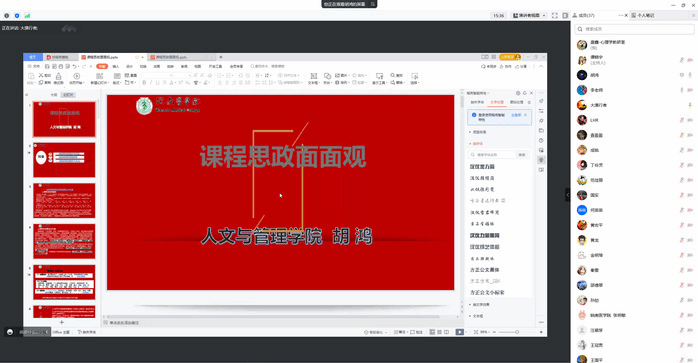Open the Shapes icon in ribbon
This screenshot has height=363, width=698.
pyautogui.click(x=328, y=76)
